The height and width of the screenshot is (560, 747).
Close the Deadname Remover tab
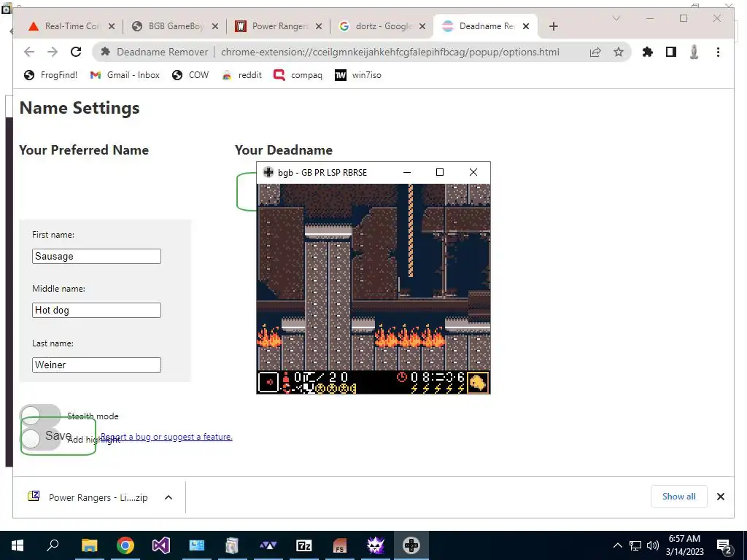[526, 26]
